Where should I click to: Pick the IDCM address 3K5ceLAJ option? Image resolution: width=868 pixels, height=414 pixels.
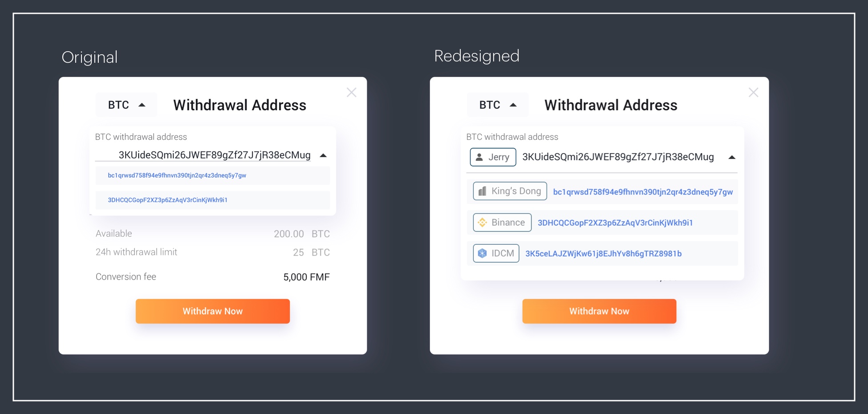point(603,254)
